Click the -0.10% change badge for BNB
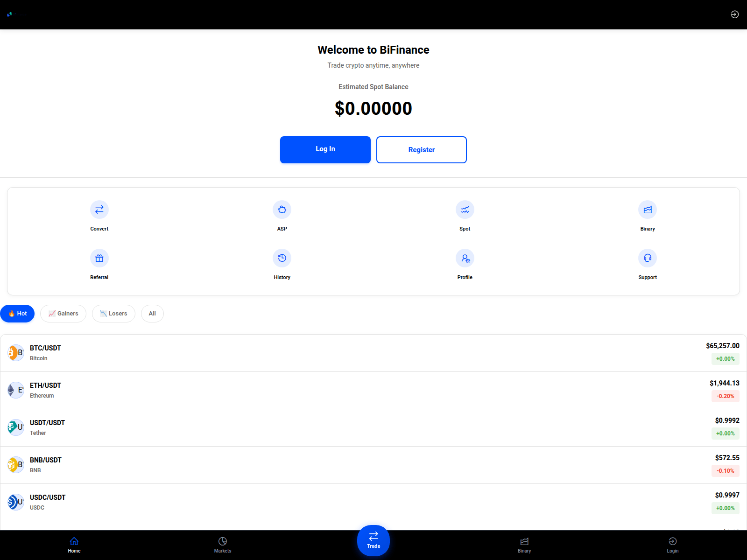The width and height of the screenshot is (747, 560). 726,471
